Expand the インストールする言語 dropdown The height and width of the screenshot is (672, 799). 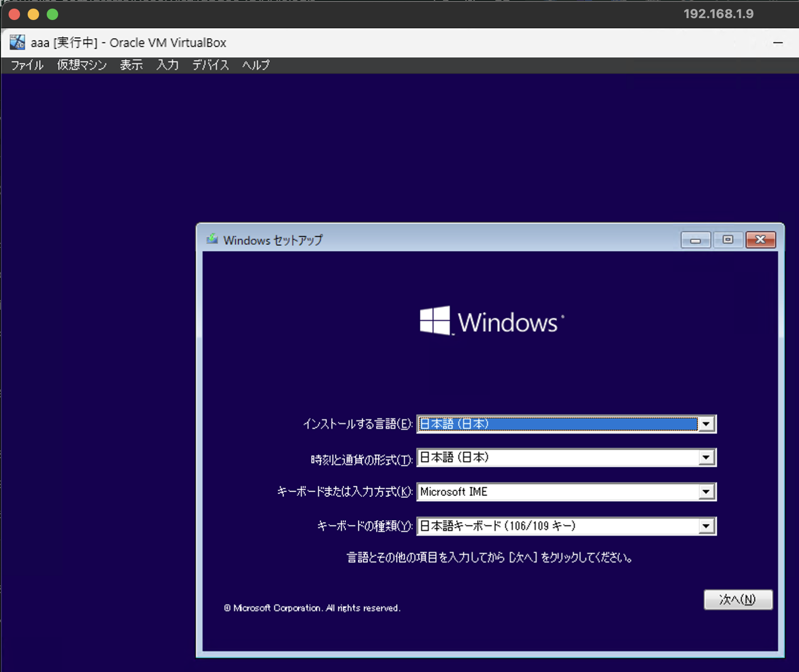coord(707,424)
